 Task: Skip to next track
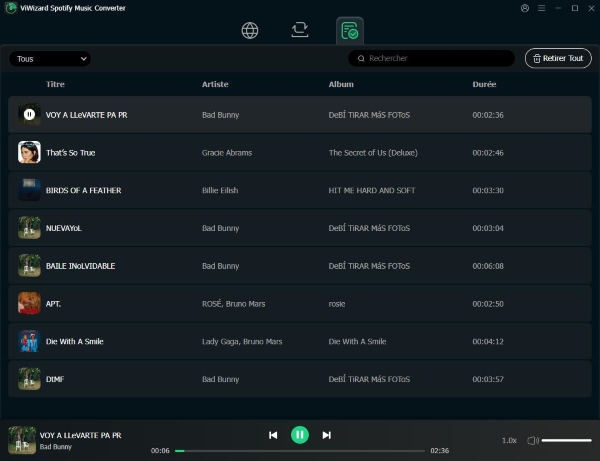[x=326, y=435]
